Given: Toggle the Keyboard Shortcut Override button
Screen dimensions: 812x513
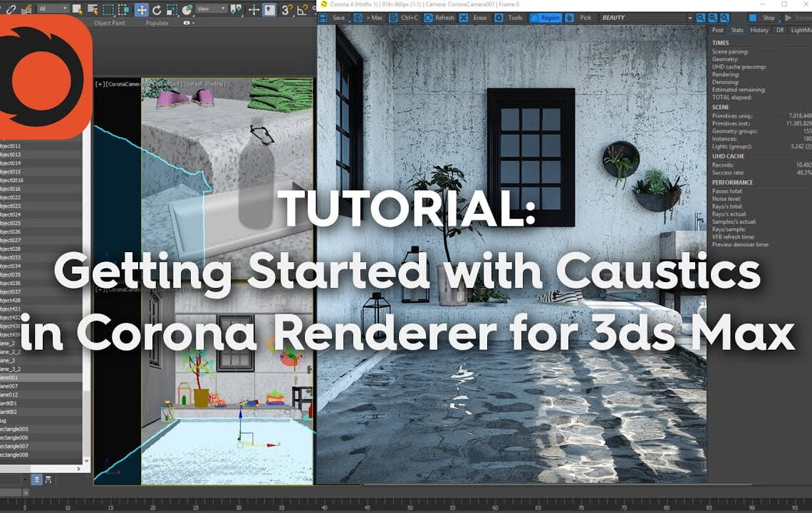Looking at the screenshot, I should point(269,9).
